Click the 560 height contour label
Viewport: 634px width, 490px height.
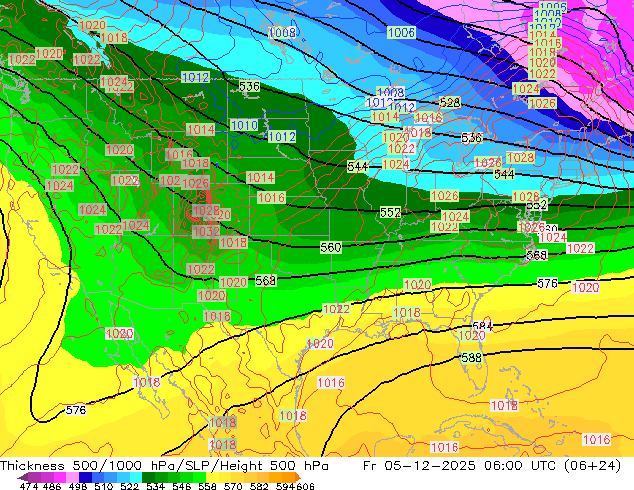(x=330, y=247)
